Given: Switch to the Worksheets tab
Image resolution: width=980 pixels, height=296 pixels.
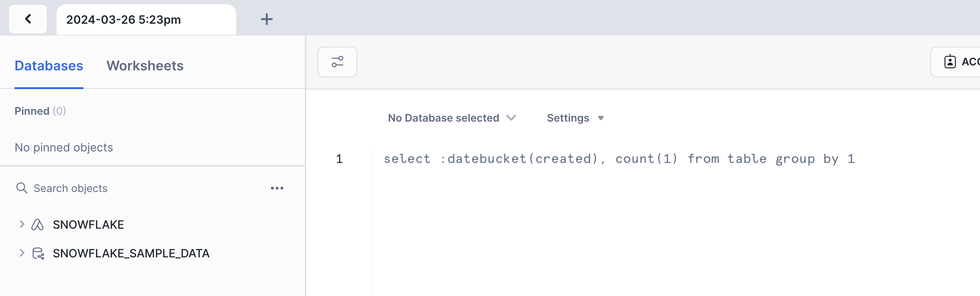Looking at the screenshot, I should coord(145,66).
